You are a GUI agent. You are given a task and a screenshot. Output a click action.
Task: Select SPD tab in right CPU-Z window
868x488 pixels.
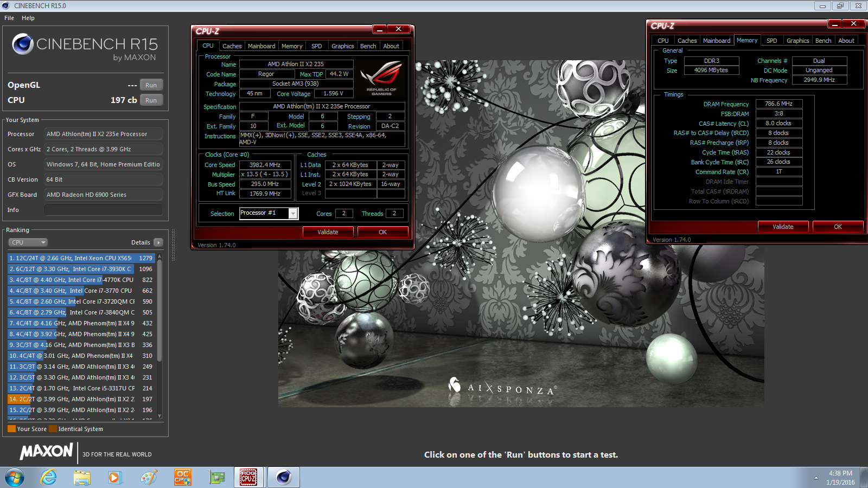[772, 41]
